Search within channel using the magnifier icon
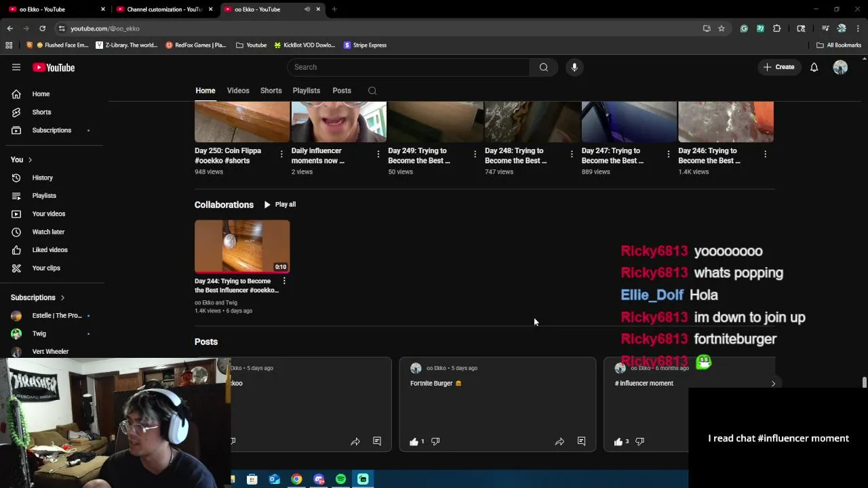Screen dimensions: 868x488 click(x=372, y=91)
